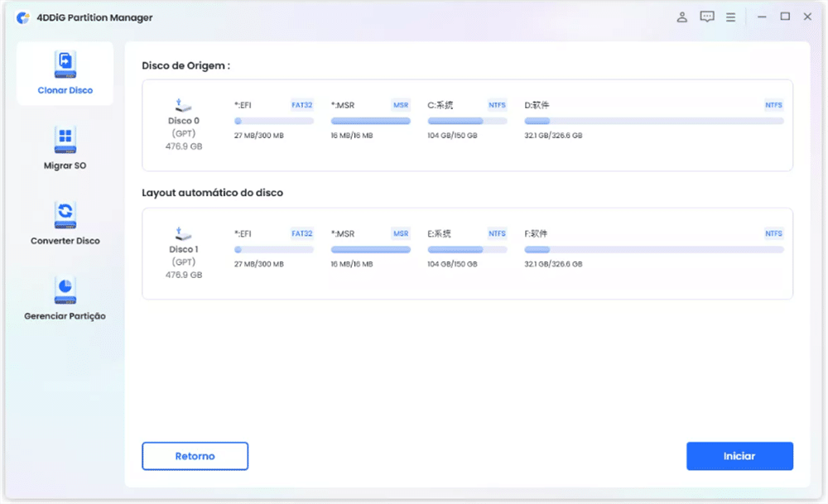Click the 4DDiG app logo

tap(22, 17)
